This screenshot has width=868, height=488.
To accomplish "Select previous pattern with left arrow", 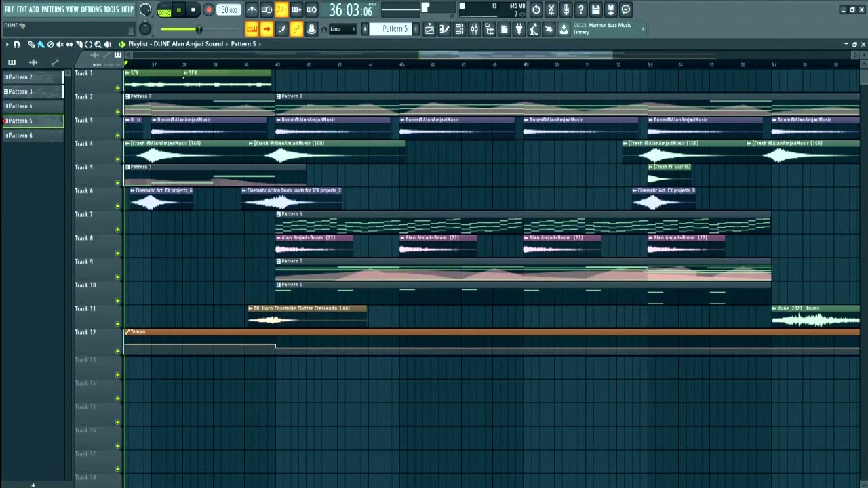I will [365, 29].
